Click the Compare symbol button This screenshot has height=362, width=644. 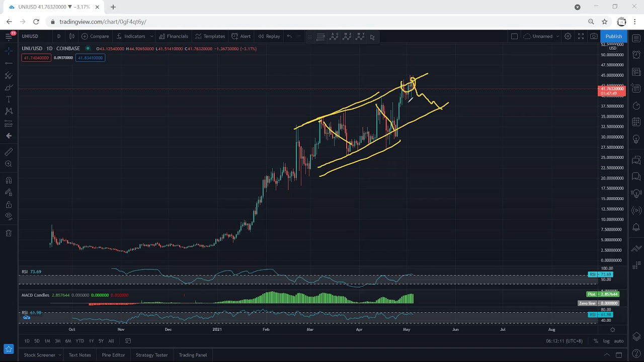pos(95,36)
